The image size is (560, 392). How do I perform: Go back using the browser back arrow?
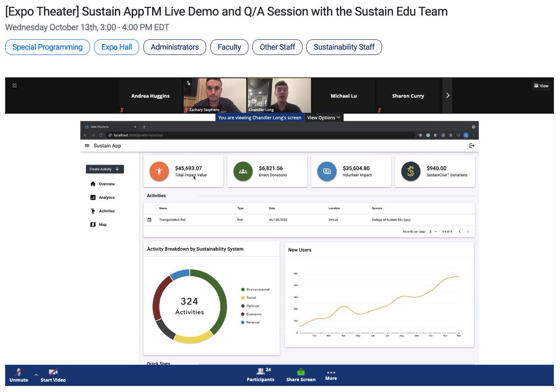(x=85, y=135)
